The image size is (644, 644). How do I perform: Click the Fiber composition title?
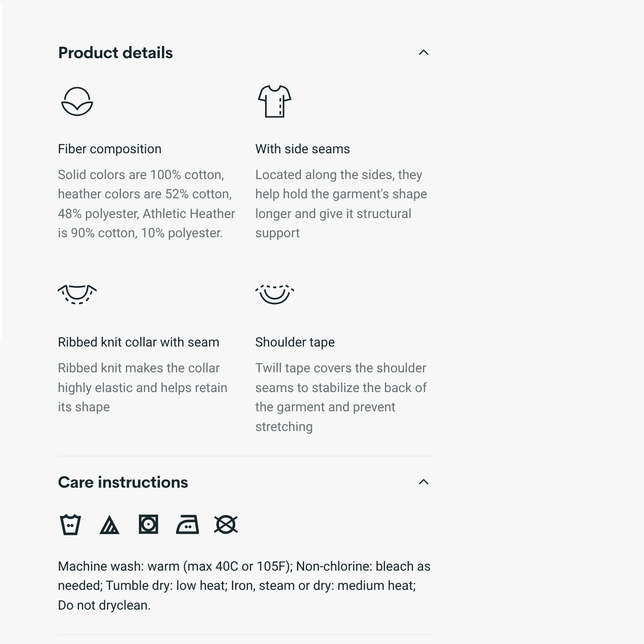tap(110, 149)
